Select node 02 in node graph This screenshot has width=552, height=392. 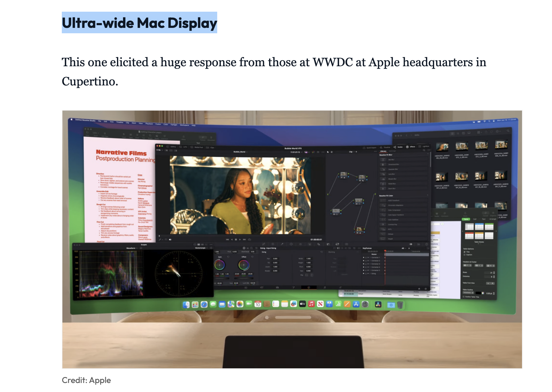(x=362, y=178)
